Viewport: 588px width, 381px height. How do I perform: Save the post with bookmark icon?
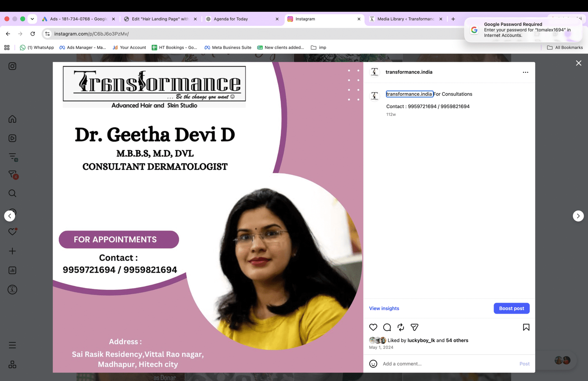[x=526, y=327]
